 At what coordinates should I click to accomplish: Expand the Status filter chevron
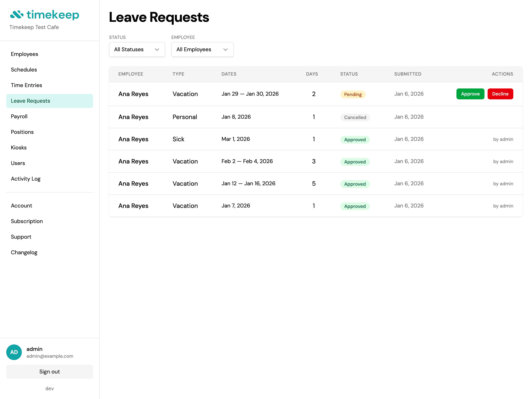[157, 49]
